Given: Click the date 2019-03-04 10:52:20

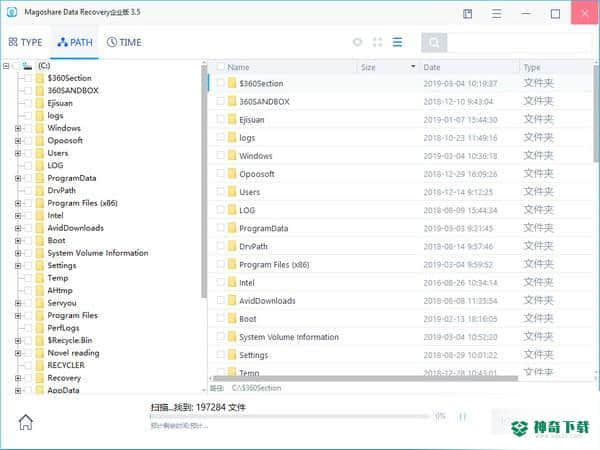Looking at the screenshot, I should point(460,337).
